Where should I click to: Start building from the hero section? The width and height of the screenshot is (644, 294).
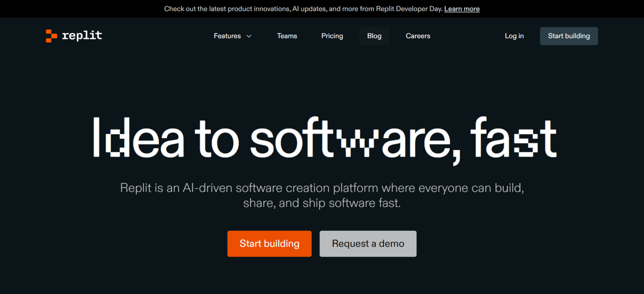(x=269, y=243)
